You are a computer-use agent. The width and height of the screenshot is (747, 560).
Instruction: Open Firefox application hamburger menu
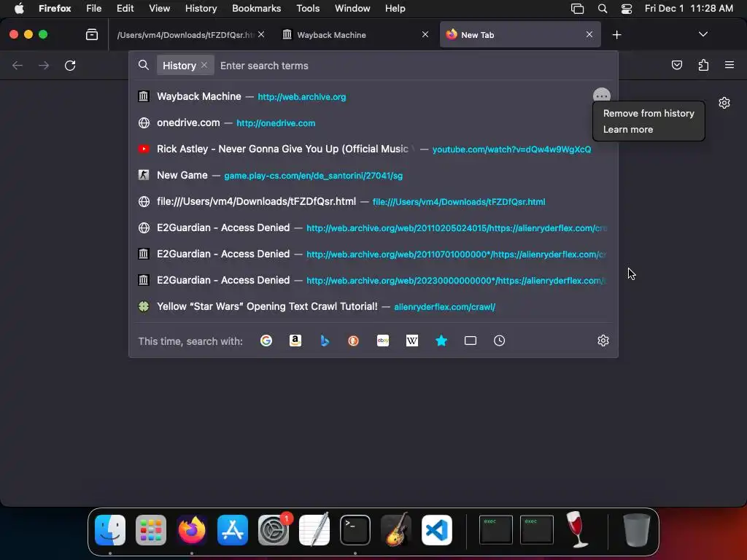point(729,65)
